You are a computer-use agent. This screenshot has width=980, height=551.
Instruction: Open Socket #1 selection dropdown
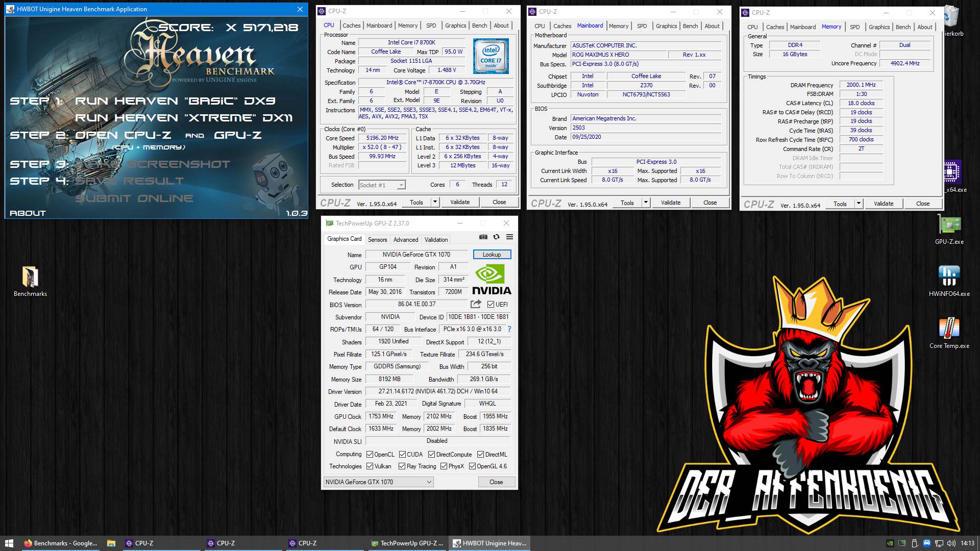pyautogui.click(x=382, y=185)
